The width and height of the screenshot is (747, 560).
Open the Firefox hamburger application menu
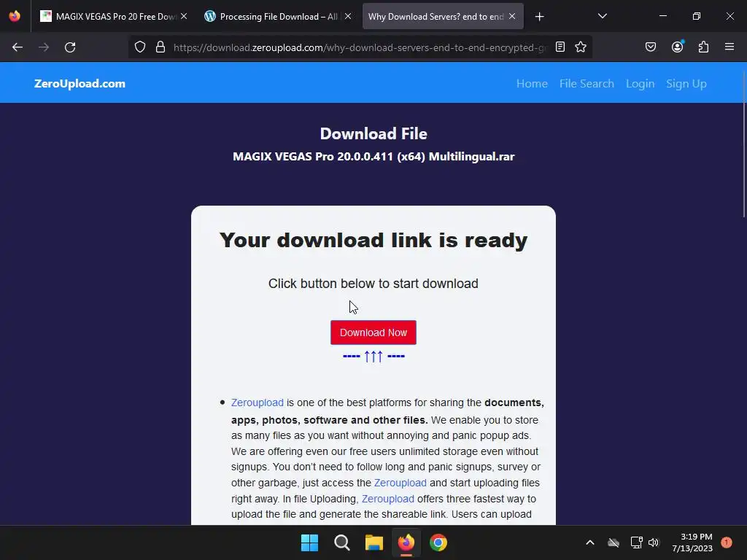[x=729, y=47]
